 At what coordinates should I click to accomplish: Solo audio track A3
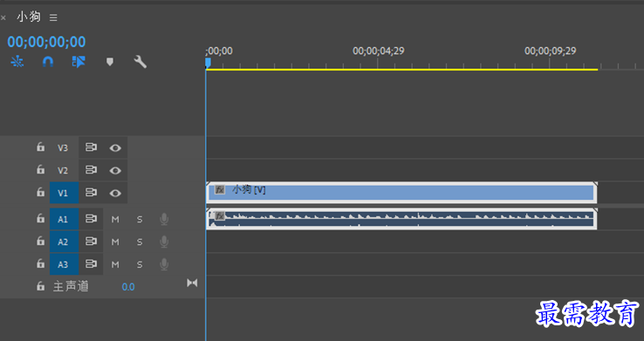[x=140, y=264]
